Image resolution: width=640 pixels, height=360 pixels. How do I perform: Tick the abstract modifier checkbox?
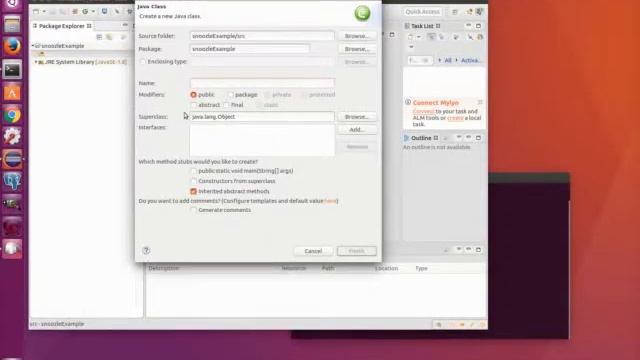point(194,105)
